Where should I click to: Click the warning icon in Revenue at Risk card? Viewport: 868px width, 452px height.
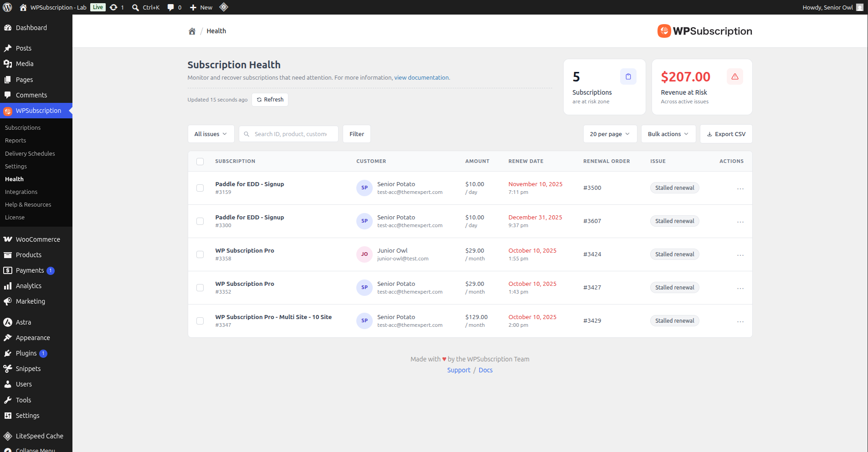(x=735, y=76)
